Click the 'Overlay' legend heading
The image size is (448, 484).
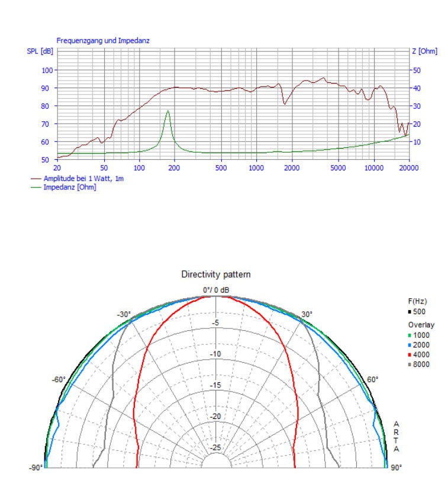tap(421, 325)
